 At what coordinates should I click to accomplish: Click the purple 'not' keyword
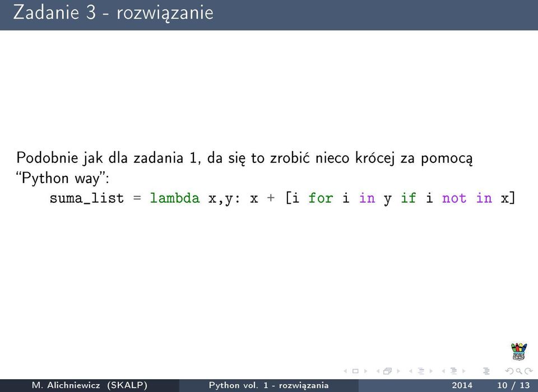click(454, 199)
